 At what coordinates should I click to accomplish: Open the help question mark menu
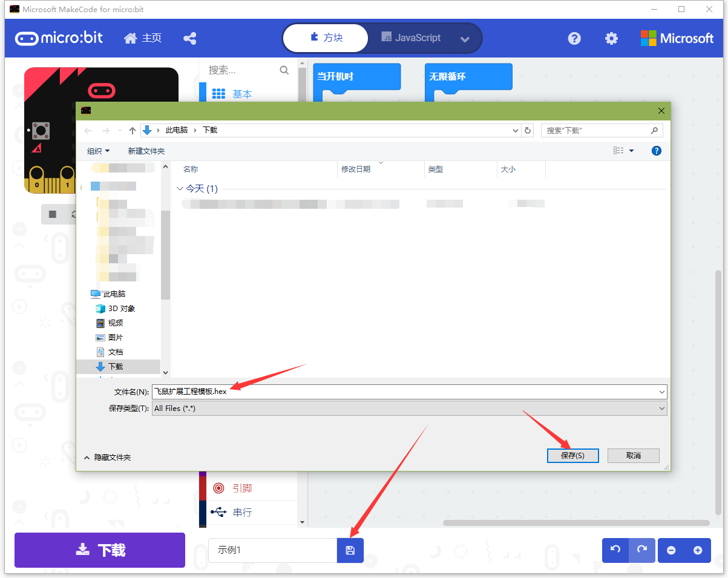tap(574, 38)
